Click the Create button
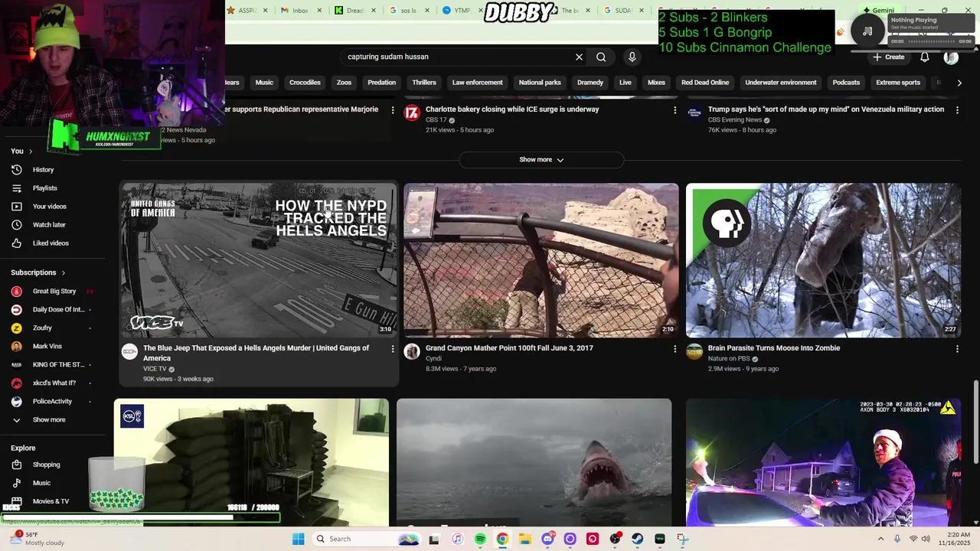Viewport: 980px width, 551px height. (889, 57)
